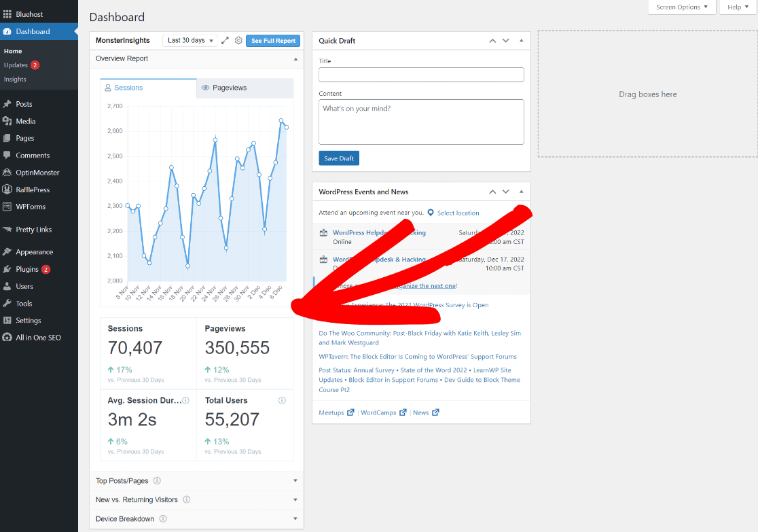
Task: Open the MonsterInsights settings gear
Action: click(238, 41)
